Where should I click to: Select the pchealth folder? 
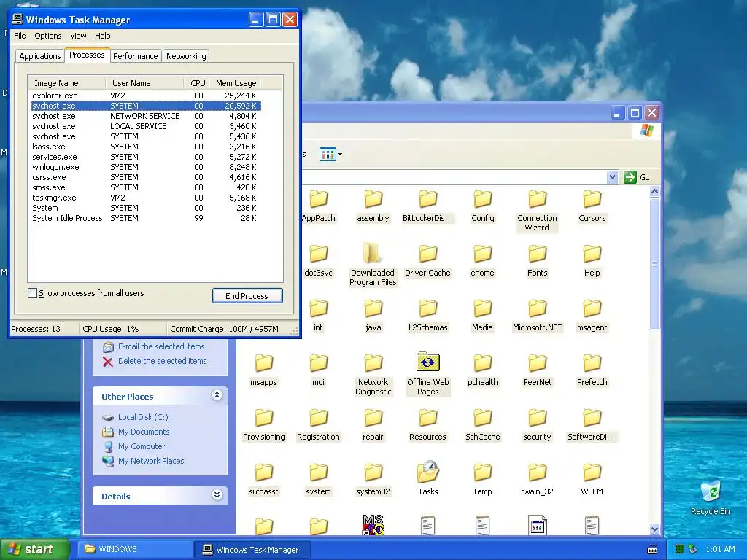point(483,371)
